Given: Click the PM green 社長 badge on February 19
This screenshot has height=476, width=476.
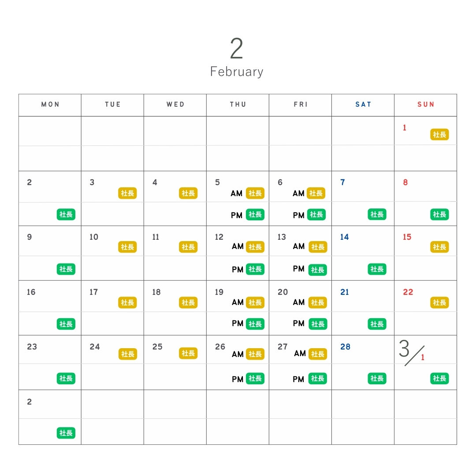Looking at the screenshot, I should (255, 324).
